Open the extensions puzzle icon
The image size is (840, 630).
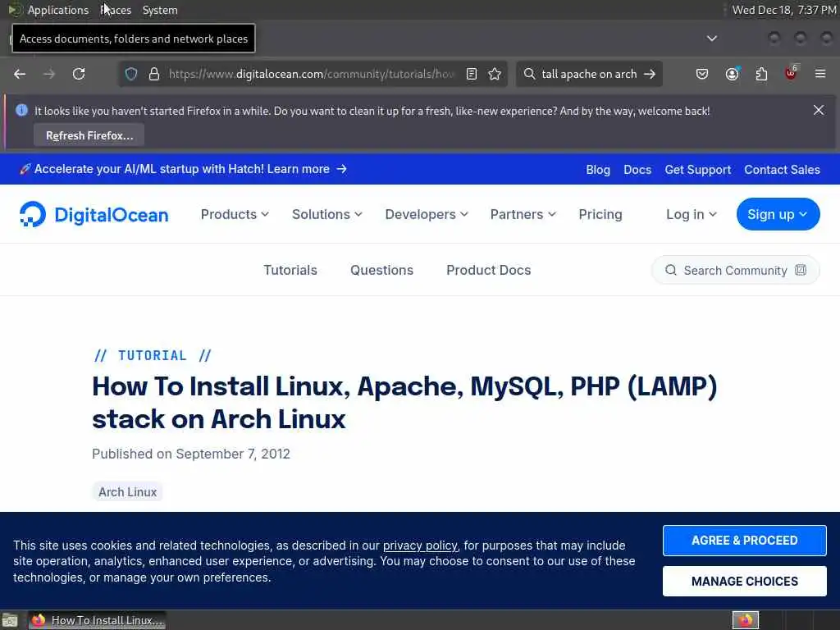pos(761,74)
